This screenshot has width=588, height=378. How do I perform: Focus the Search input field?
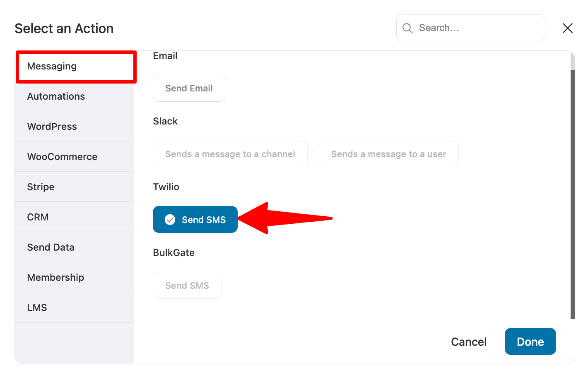471,28
